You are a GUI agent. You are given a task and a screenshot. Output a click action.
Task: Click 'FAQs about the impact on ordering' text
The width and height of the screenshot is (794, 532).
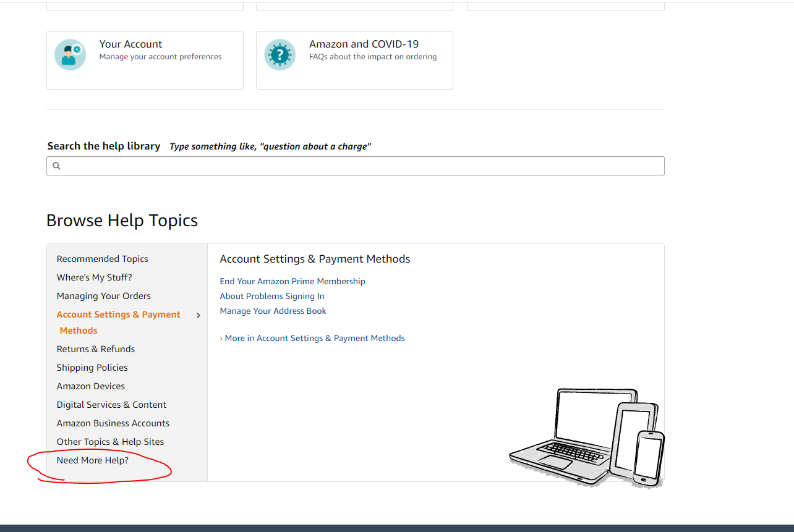coord(373,57)
